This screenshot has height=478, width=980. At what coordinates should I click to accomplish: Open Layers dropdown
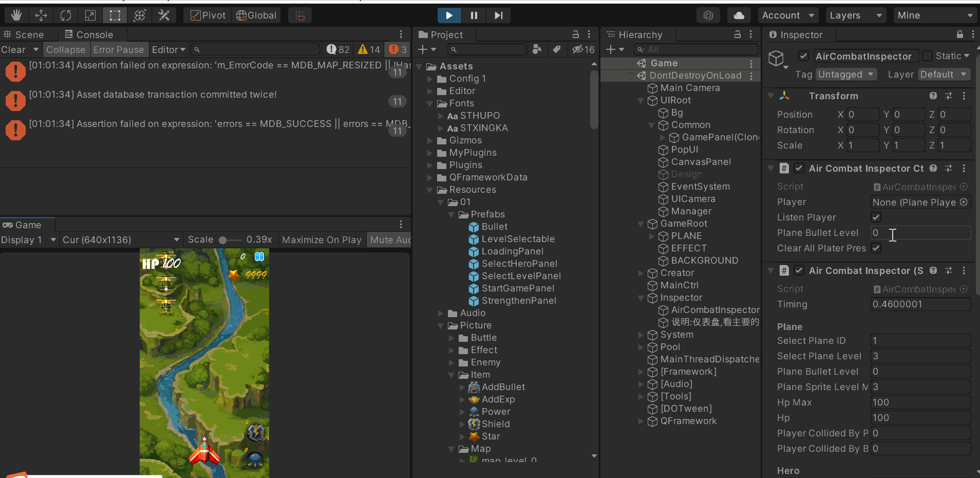pos(856,15)
